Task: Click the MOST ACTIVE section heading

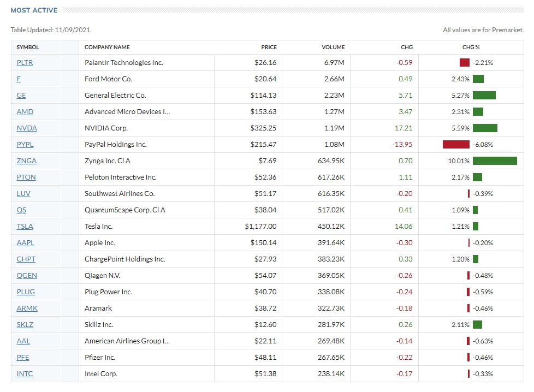Action: click(34, 10)
